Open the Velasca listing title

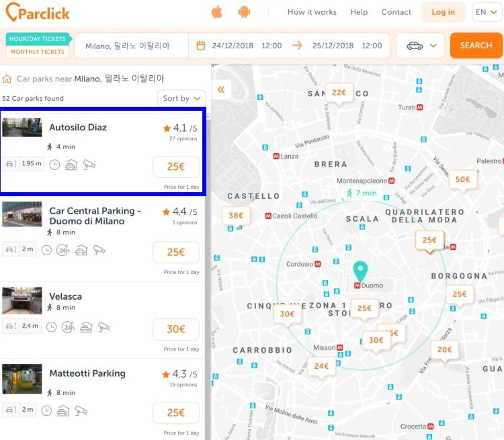pos(66,296)
